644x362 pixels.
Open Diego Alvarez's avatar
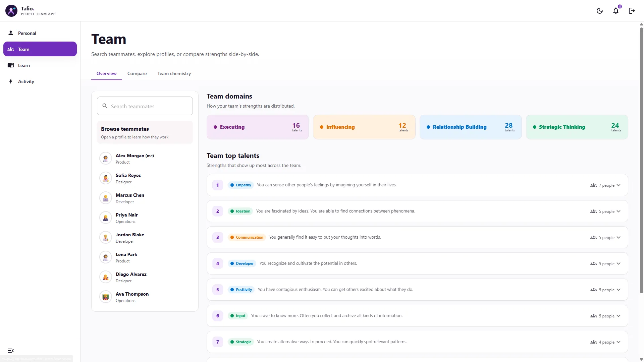106,277
